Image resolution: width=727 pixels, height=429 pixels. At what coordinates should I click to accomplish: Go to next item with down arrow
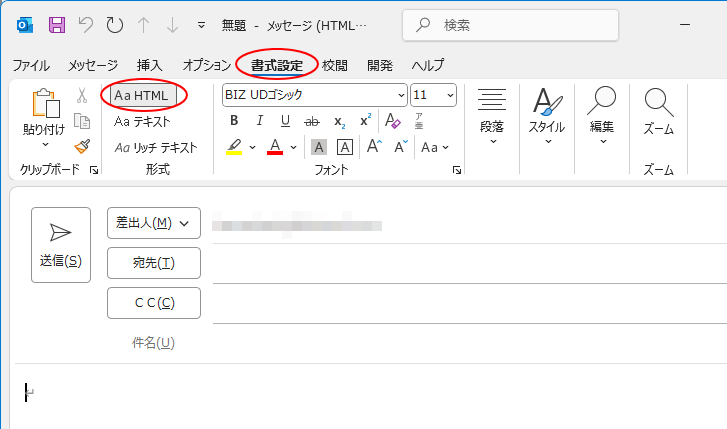pos(172,25)
